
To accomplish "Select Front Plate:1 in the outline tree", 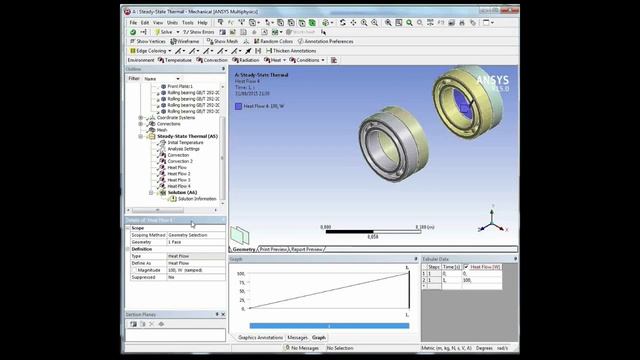I will click(180, 87).
